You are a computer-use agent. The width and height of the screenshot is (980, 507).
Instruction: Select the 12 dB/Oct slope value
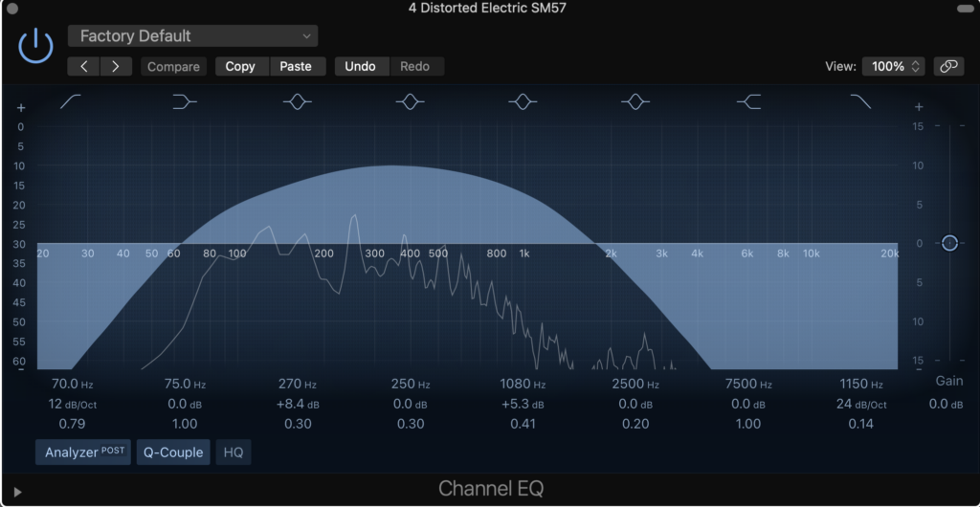point(73,404)
